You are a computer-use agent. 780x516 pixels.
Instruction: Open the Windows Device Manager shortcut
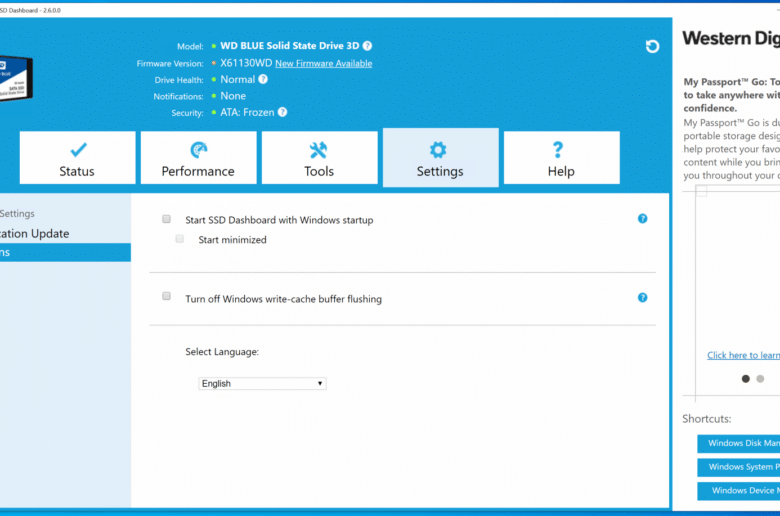click(x=739, y=491)
